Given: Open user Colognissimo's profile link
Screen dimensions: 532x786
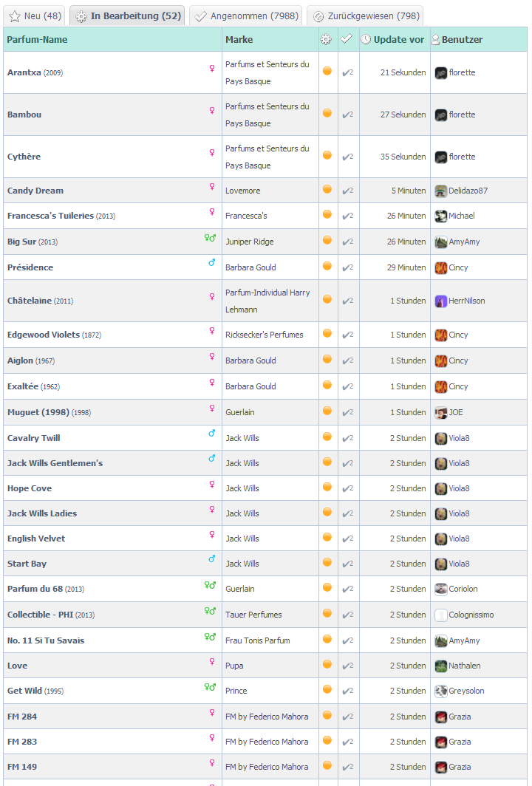Looking at the screenshot, I should point(471,615).
